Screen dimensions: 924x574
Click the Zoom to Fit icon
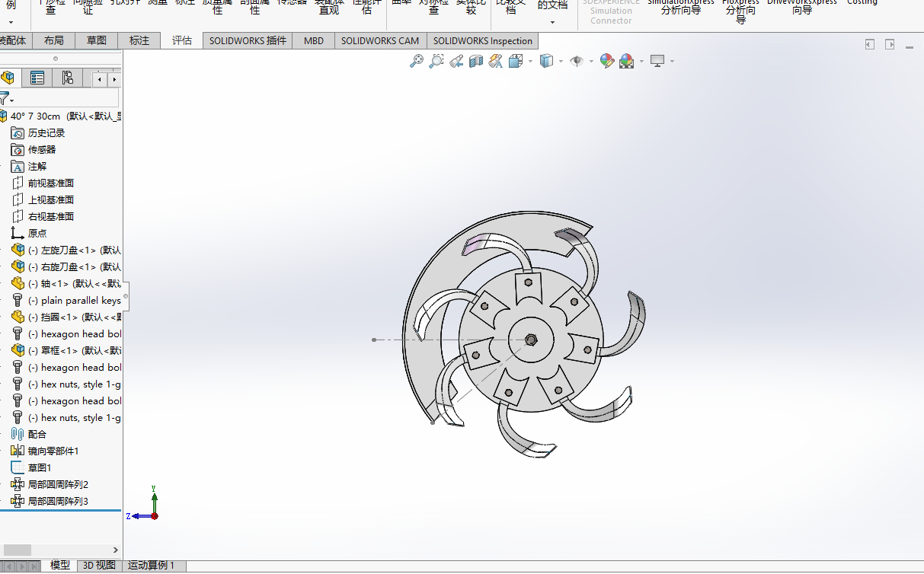[x=417, y=61]
